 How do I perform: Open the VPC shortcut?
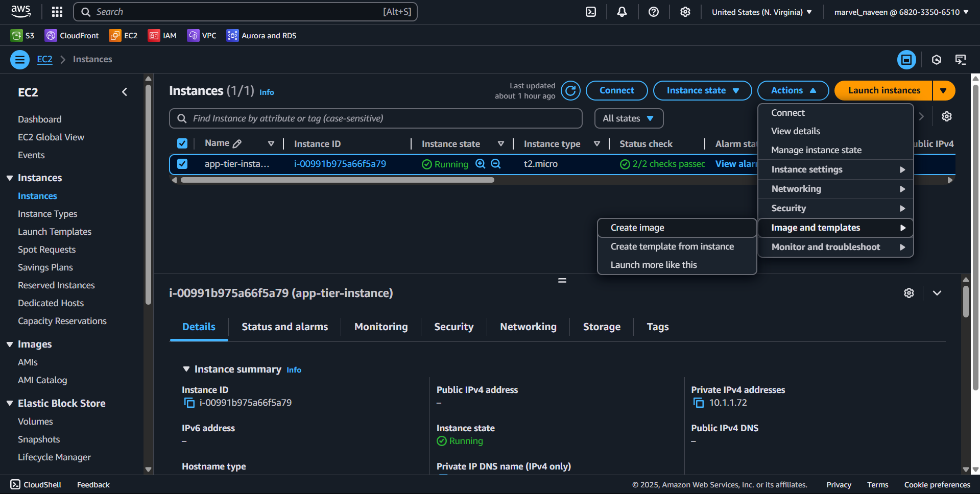pos(202,35)
